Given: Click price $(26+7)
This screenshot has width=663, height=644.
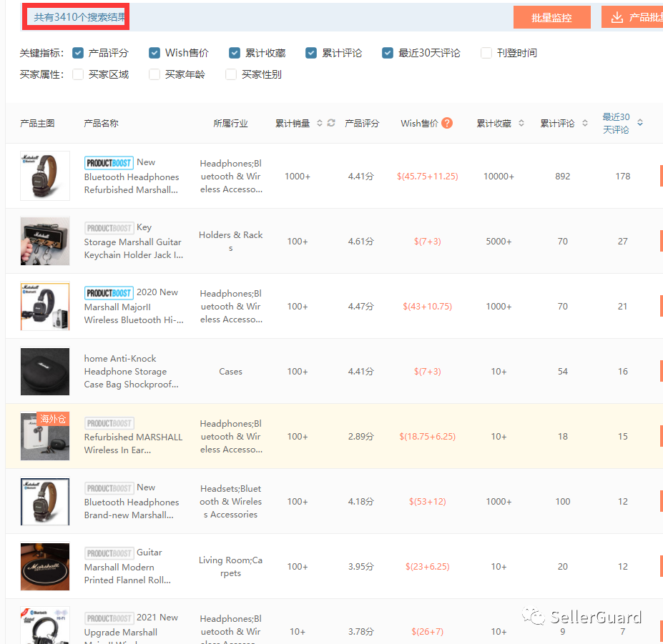Looking at the screenshot, I should coord(428,632).
